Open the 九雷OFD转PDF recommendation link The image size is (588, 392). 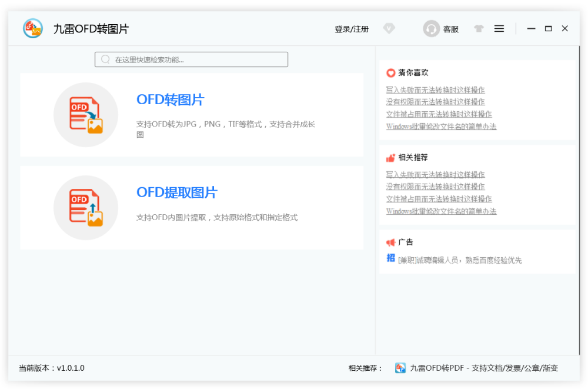pyautogui.click(x=484, y=368)
